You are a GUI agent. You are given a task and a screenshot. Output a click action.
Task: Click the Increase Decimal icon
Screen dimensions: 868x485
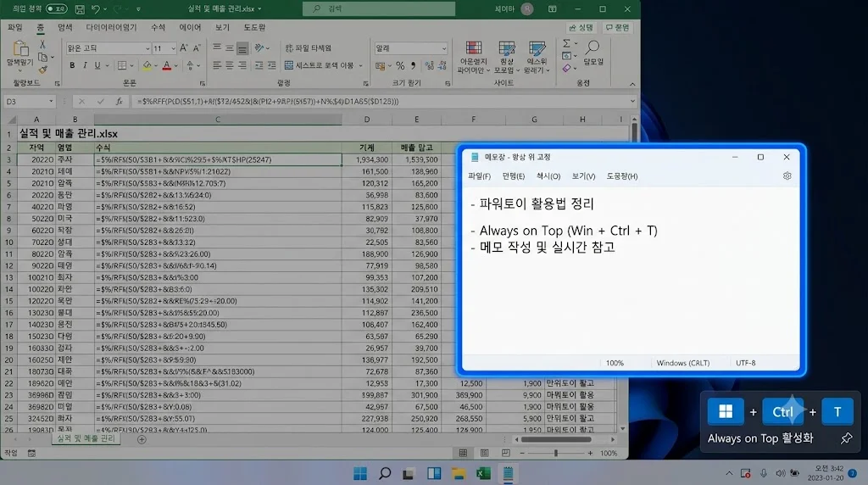click(429, 65)
